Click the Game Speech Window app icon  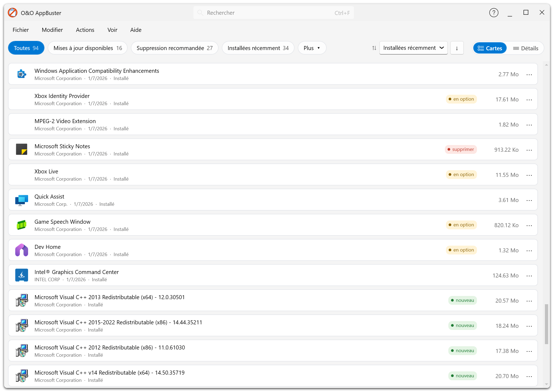pyautogui.click(x=22, y=225)
